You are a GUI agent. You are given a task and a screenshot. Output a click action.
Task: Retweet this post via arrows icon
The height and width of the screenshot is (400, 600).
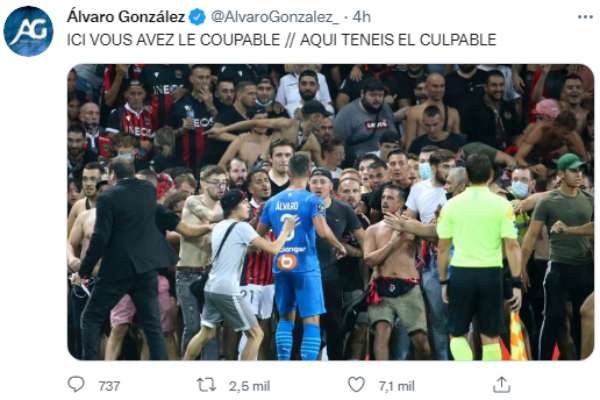pyautogui.click(x=206, y=385)
